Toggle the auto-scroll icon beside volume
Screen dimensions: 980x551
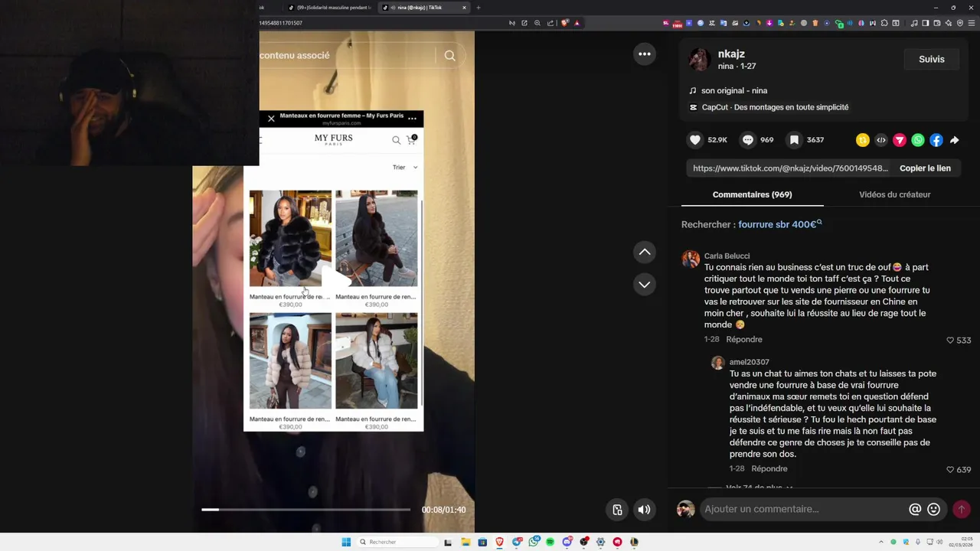(617, 510)
